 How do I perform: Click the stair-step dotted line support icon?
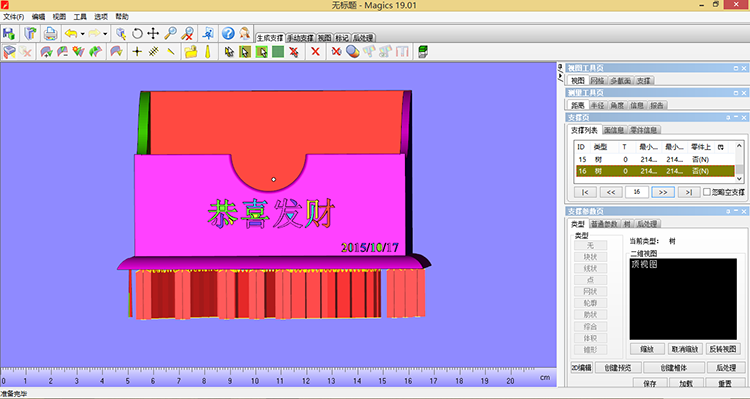[154, 51]
